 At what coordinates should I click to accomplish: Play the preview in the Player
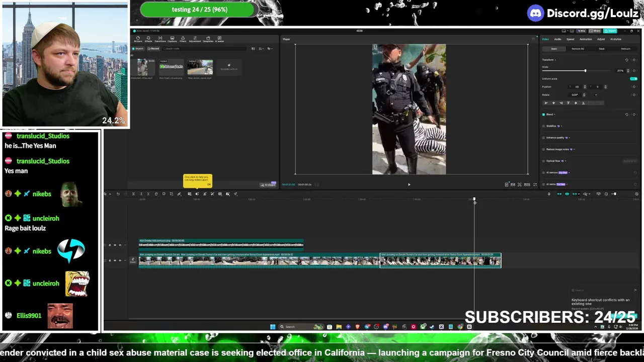point(409,185)
